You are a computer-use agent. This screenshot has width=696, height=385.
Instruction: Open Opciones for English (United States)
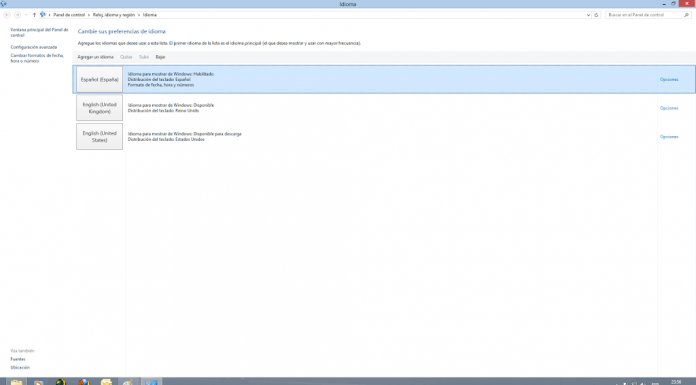click(669, 137)
